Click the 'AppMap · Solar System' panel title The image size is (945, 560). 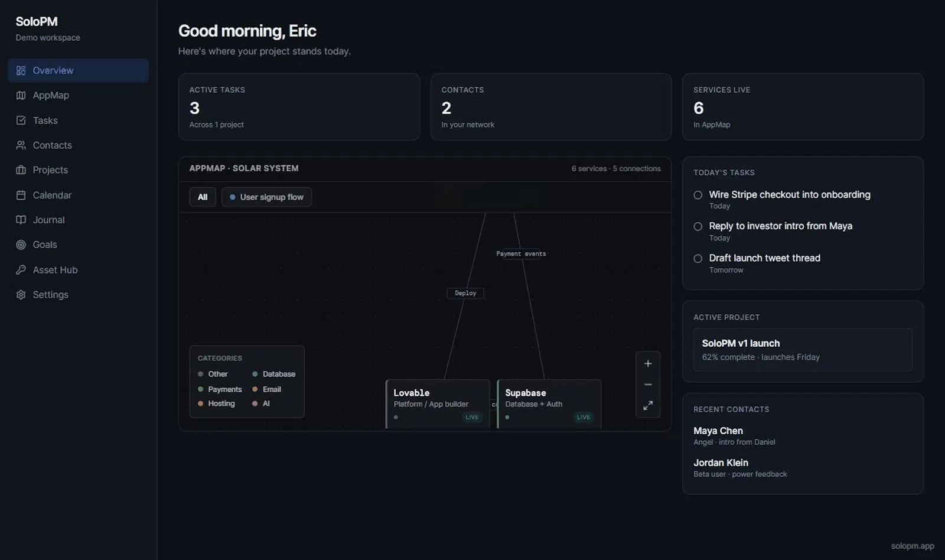coord(244,168)
